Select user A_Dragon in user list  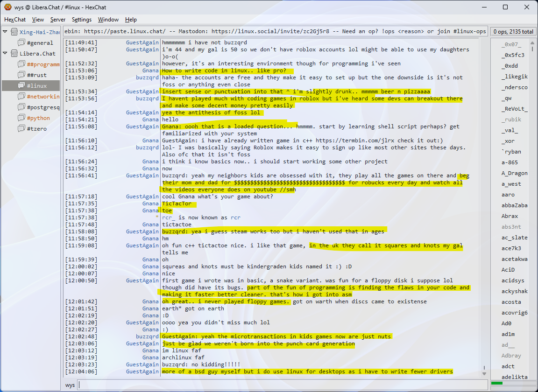(x=514, y=173)
